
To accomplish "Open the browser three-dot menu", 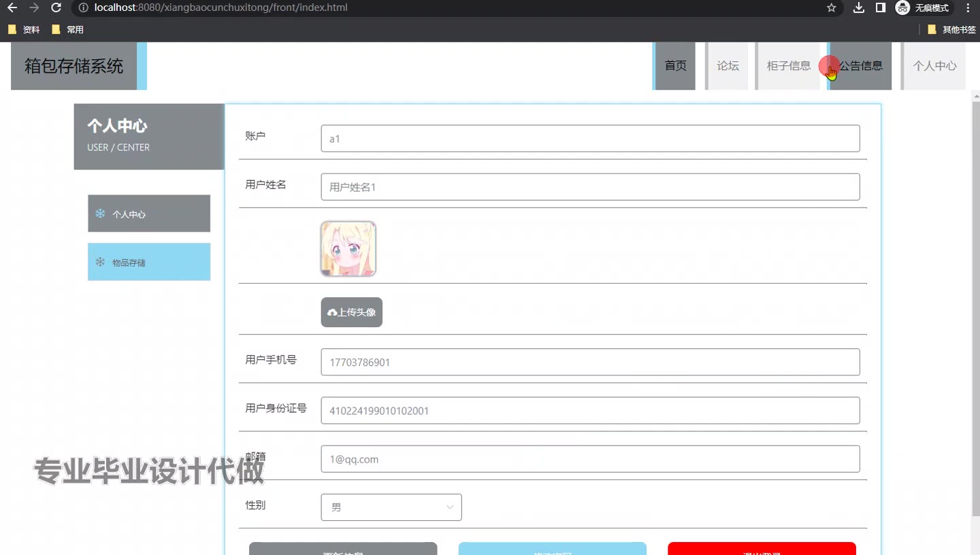I will pos(968,8).
